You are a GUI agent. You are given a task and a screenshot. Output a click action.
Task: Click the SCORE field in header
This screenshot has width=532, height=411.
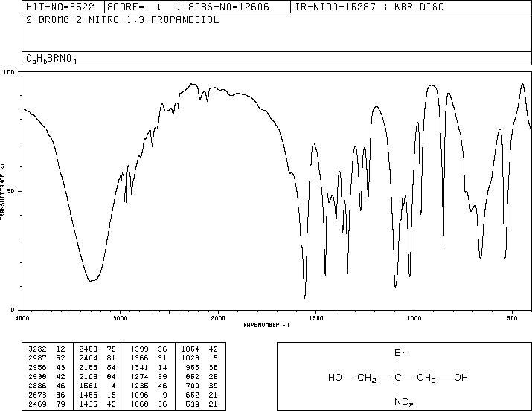point(144,7)
